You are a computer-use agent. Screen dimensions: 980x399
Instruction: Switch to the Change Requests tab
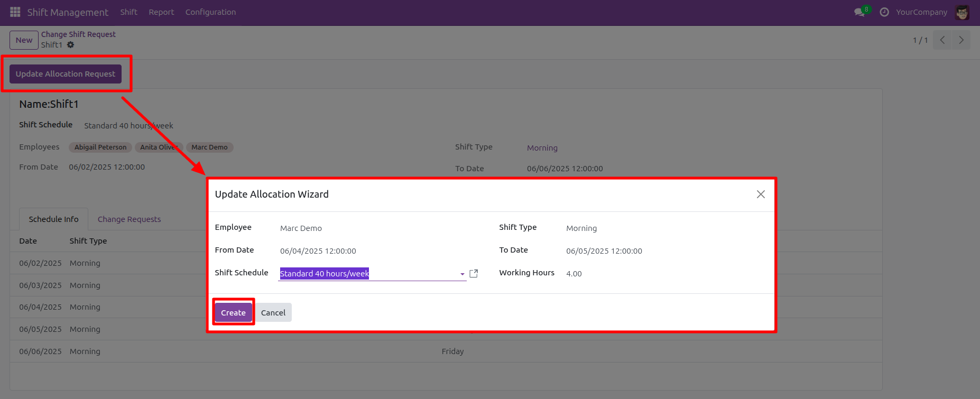click(129, 219)
